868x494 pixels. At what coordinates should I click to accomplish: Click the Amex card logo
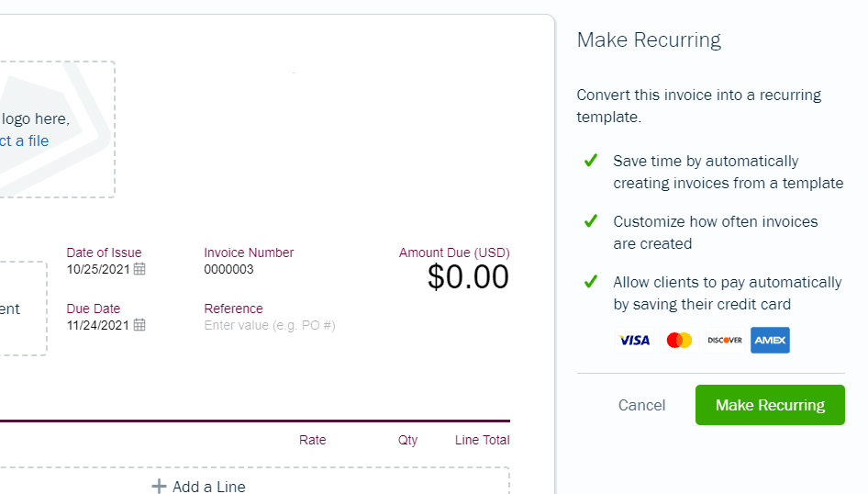pyautogui.click(x=770, y=340)
